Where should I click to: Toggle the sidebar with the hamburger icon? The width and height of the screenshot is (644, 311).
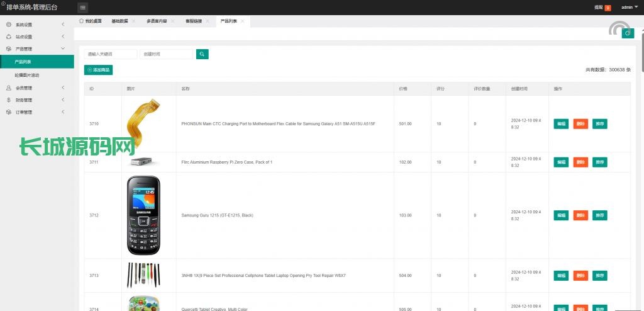[x=83, y=7]
